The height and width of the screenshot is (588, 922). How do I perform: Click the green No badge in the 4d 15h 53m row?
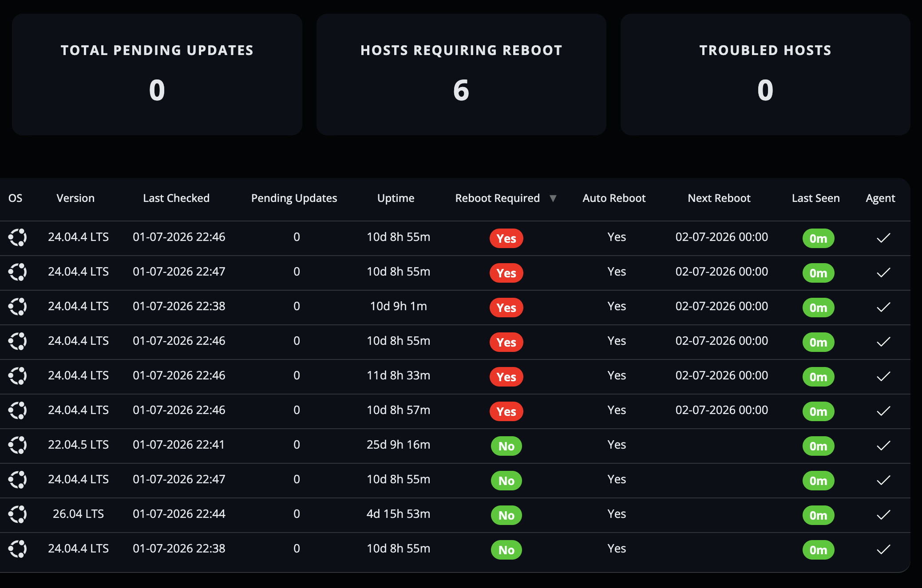coord(507,515)
